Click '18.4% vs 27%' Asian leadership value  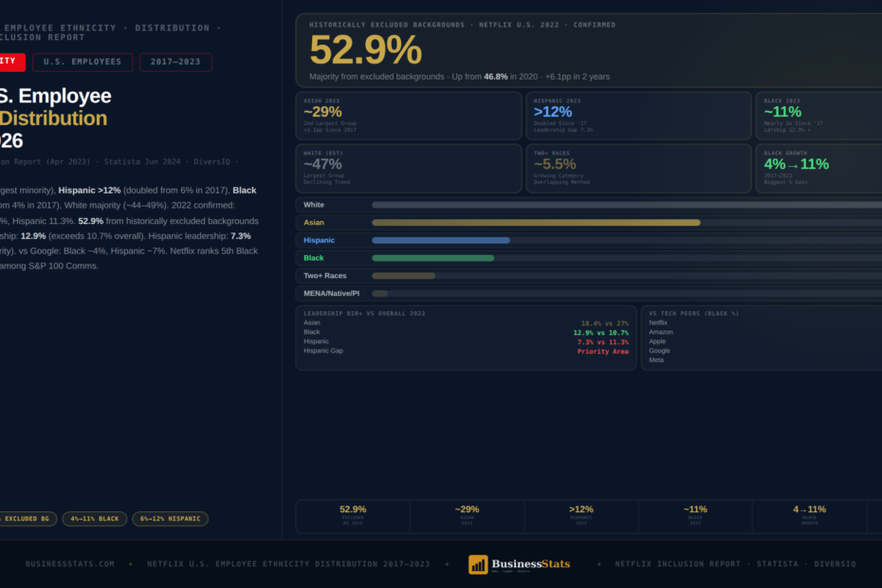click(x=605, y=323)
